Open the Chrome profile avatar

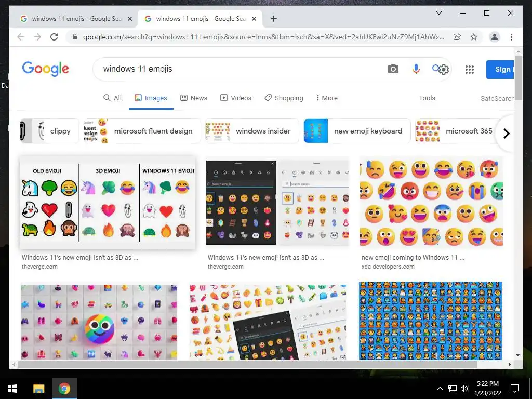pyautogui.click(x=495, y=37)
